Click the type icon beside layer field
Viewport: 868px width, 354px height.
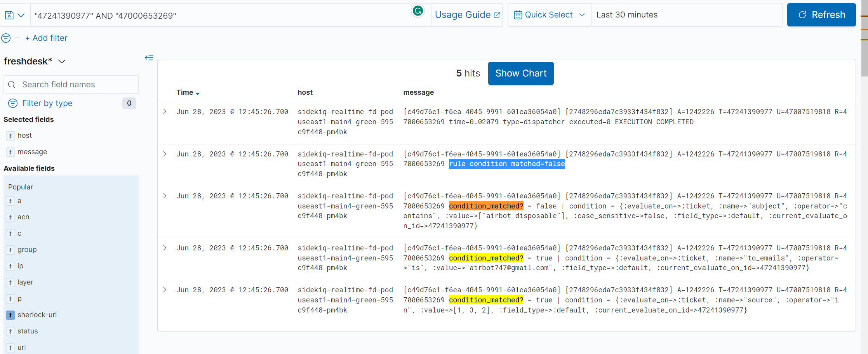tap(10, 282)
